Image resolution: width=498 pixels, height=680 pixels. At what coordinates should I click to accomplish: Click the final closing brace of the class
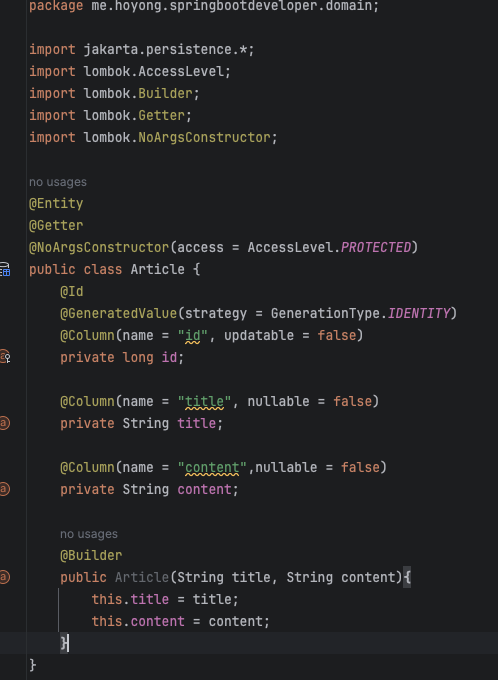click(33, 665)
